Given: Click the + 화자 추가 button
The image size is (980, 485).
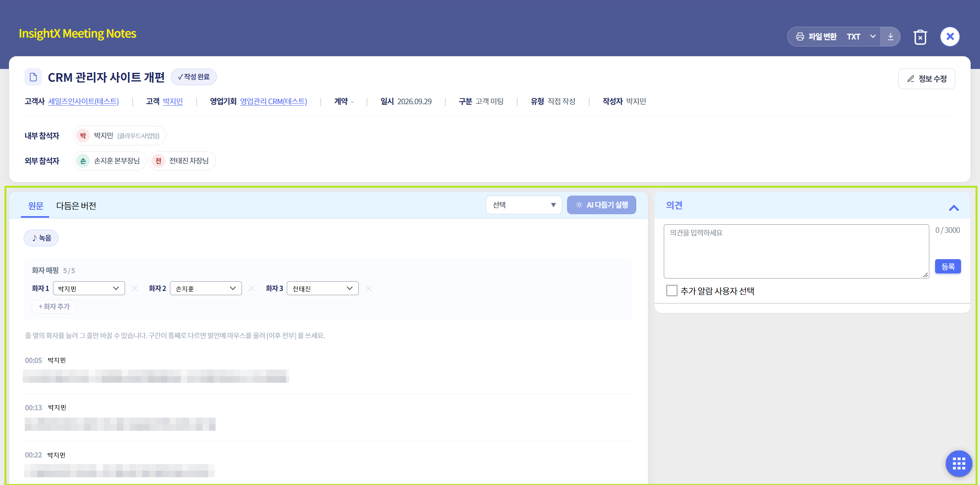Looking at the screenshot, I should (54, 306).
